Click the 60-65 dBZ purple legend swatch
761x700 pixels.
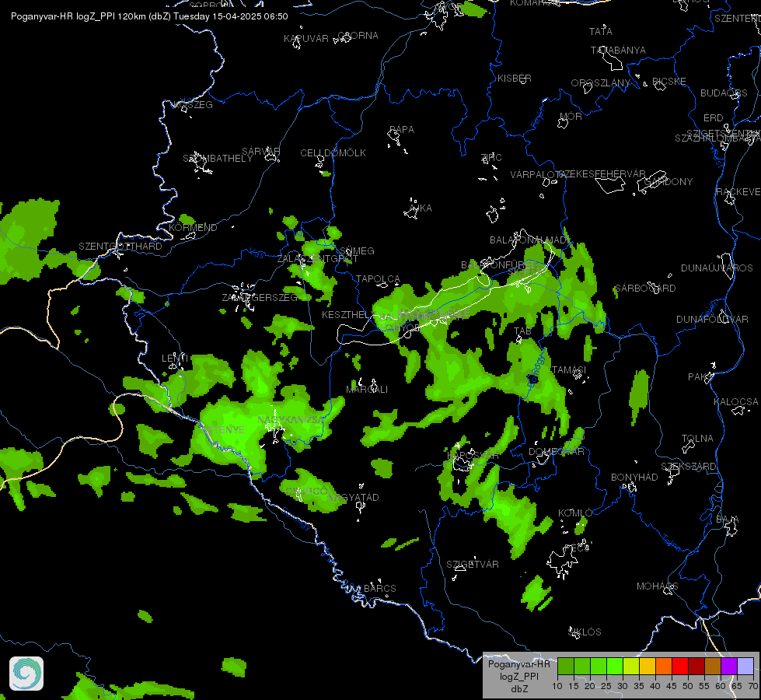(x=729, y=666)
